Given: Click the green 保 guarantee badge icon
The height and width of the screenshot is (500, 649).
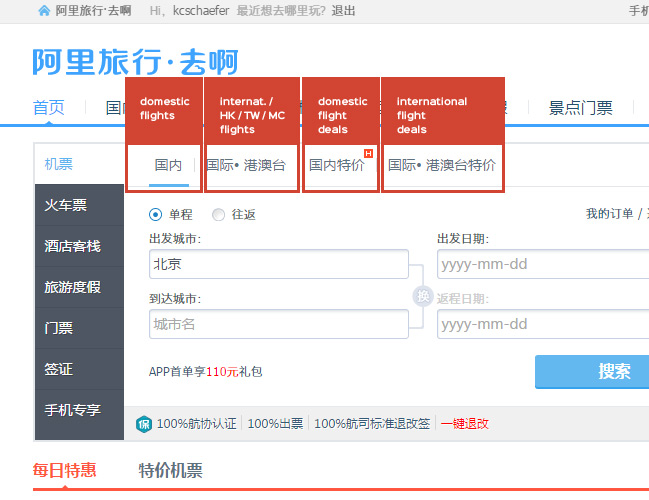Looking at the screenshot, I should (144, 424).
